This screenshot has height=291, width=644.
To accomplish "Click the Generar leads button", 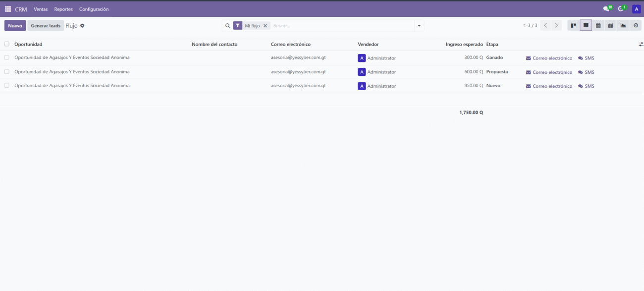I will [46, 26].
